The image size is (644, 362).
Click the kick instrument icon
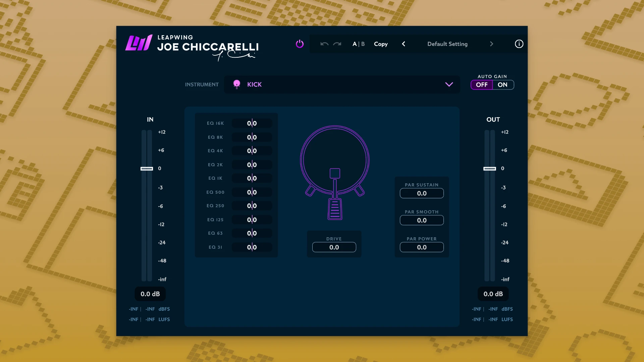(x=237, y=84)
